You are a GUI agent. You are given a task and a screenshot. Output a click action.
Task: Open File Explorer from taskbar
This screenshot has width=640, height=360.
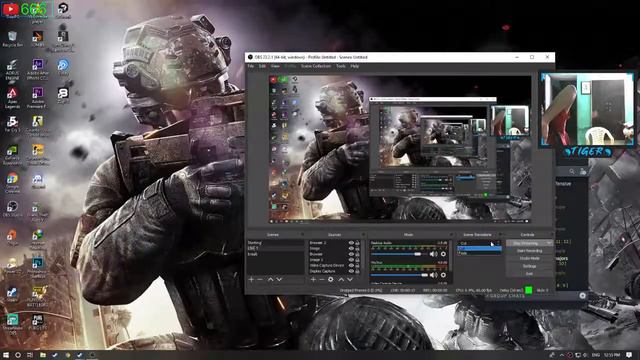coord(42,355)
